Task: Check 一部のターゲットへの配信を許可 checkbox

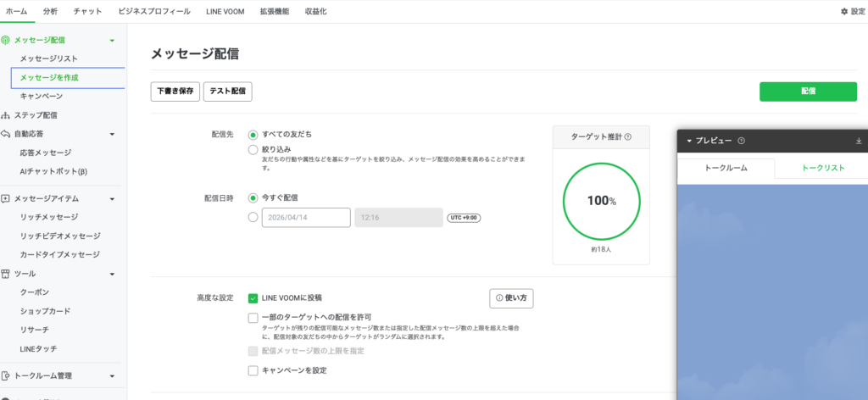Action: click(x=253, y=318)
